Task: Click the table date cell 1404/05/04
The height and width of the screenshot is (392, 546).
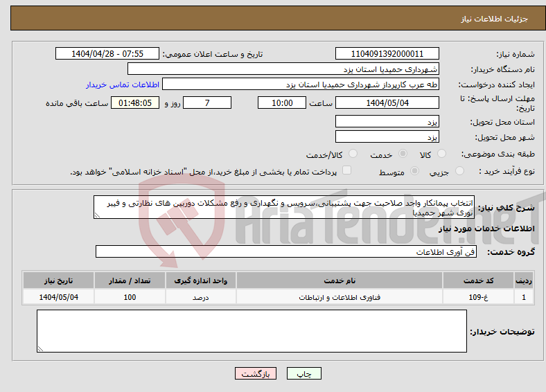Action: 58,297
